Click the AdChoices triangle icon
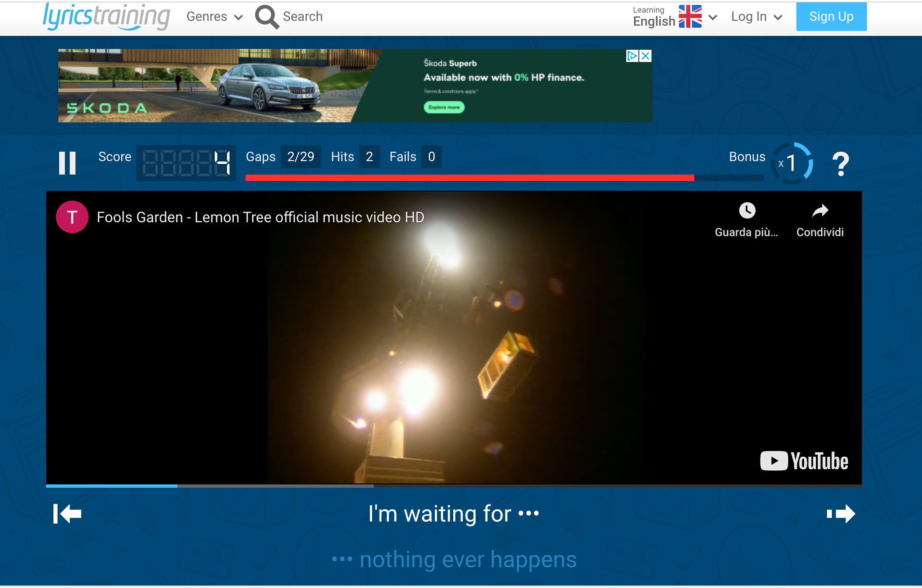This screenshot has height=588, width=922. (x=632, y=56)
